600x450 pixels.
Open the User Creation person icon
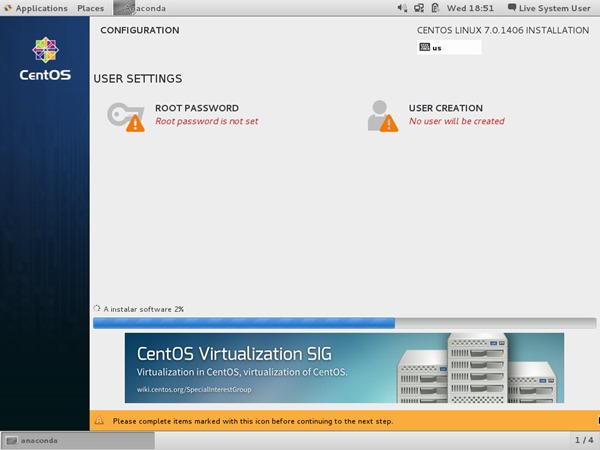coord(383,116)
